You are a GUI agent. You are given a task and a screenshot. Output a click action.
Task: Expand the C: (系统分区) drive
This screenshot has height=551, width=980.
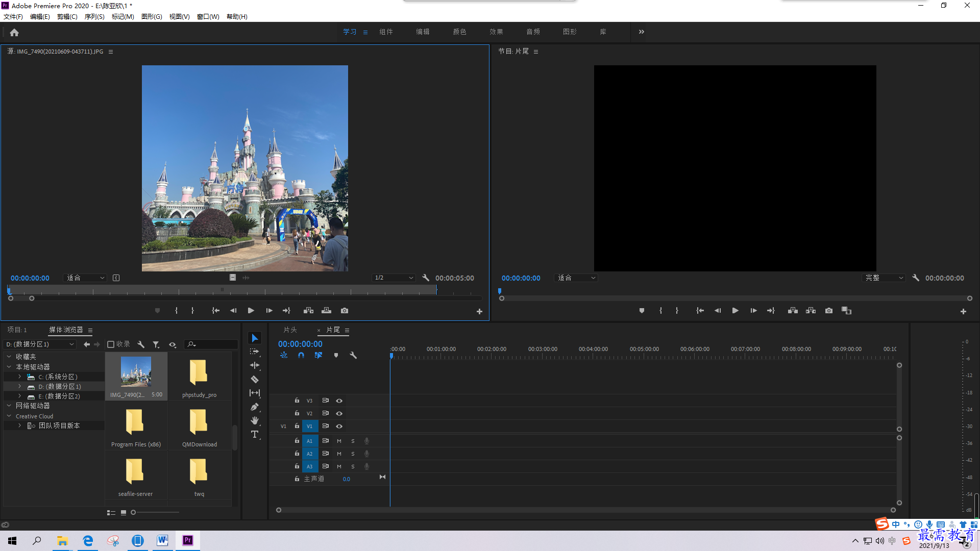[x=19, y=377]
